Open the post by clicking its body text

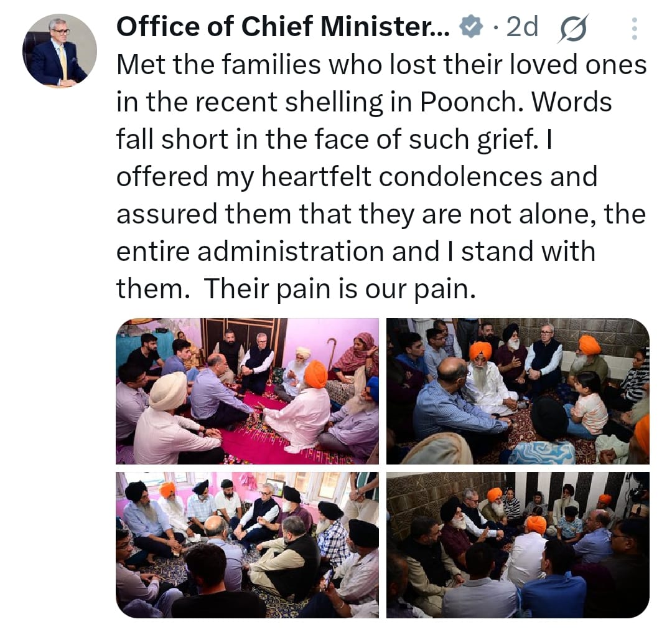pyautogui.click(x=381, y=176)
